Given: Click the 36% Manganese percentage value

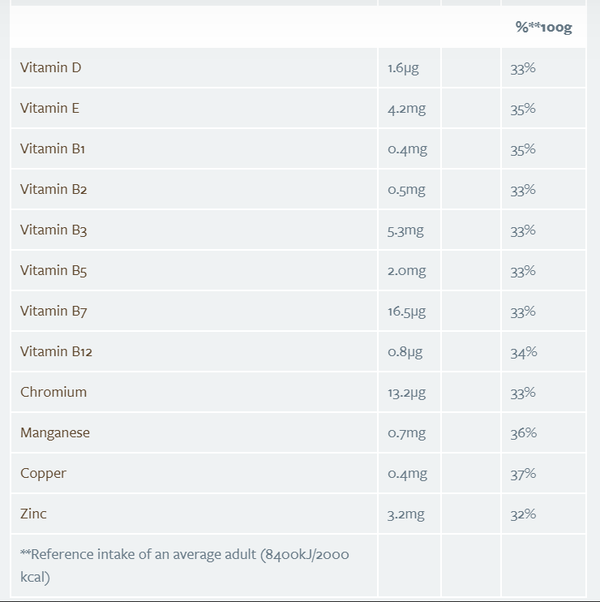Looking at the screenshot, I should pyautogui.click(x=523, y=433).
